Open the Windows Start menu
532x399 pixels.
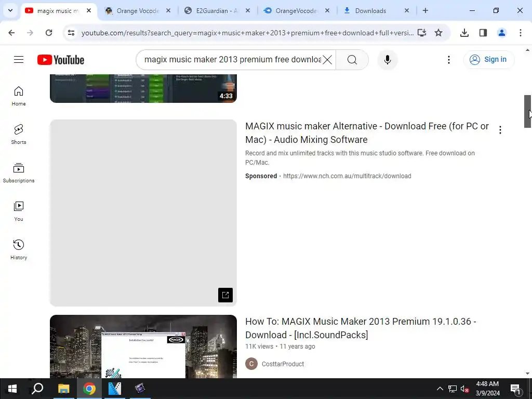pos(12,389)
